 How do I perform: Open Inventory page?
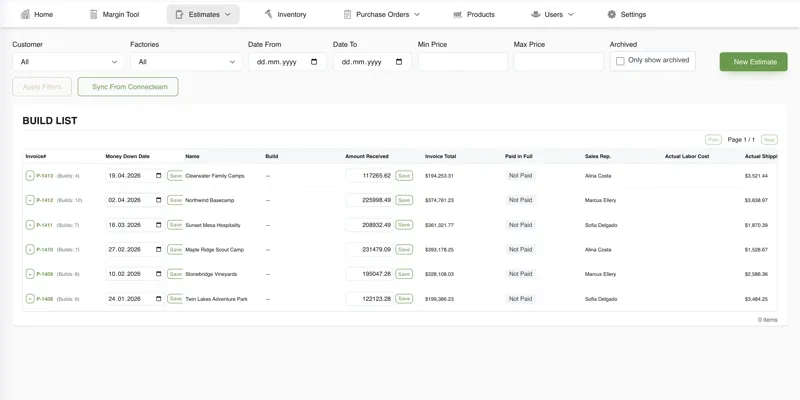coord(285,14)
